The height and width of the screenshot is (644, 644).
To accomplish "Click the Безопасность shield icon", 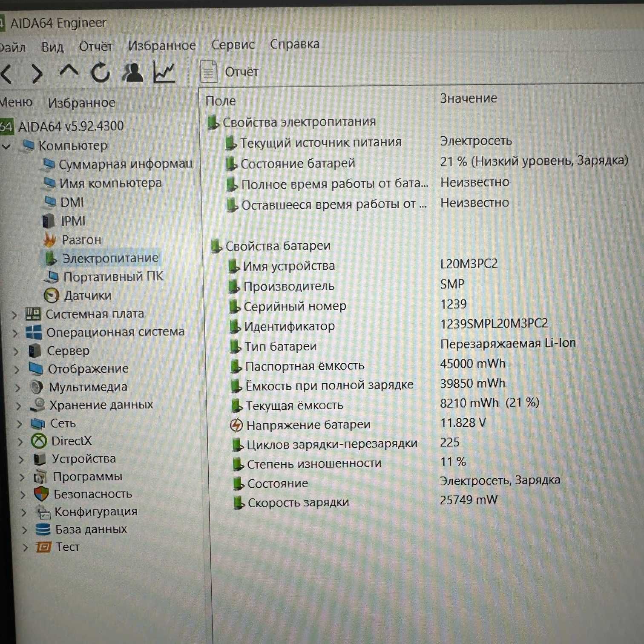I will [x=41, y=494].
